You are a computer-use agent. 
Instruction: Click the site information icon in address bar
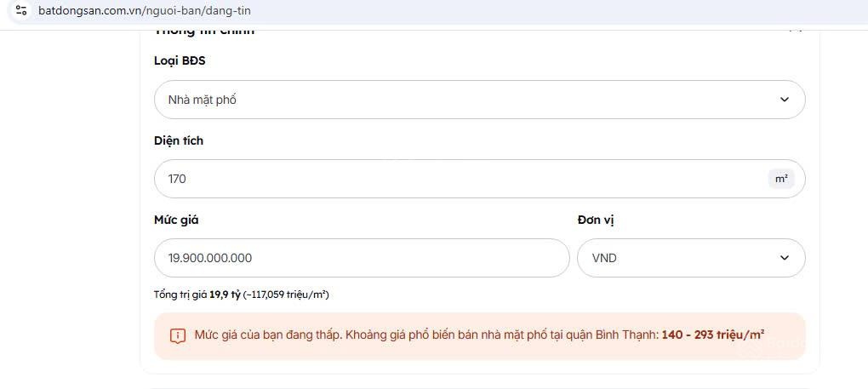point(21,11)
